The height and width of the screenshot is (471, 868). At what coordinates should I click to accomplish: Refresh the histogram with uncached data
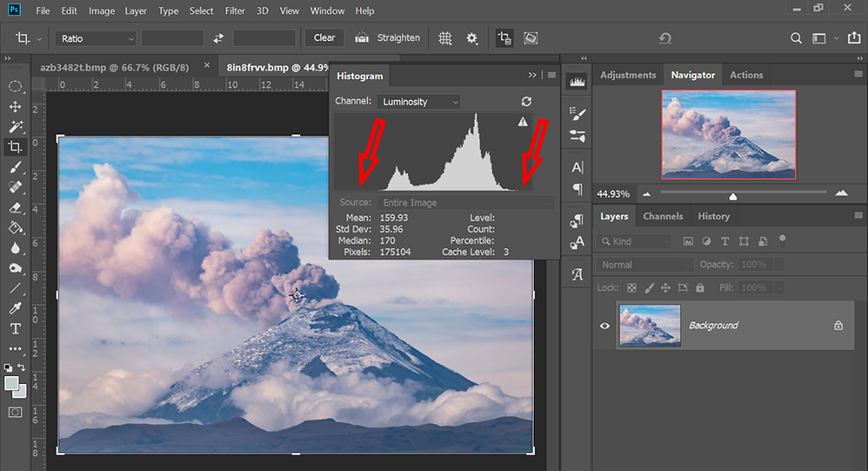tap(525, 102)
